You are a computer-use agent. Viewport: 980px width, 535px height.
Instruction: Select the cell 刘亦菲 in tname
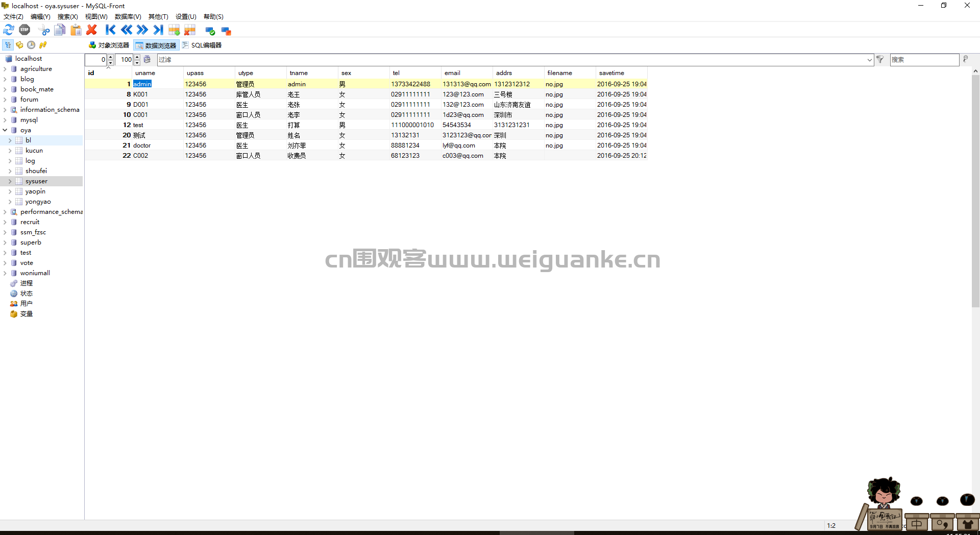click(312, 145)
